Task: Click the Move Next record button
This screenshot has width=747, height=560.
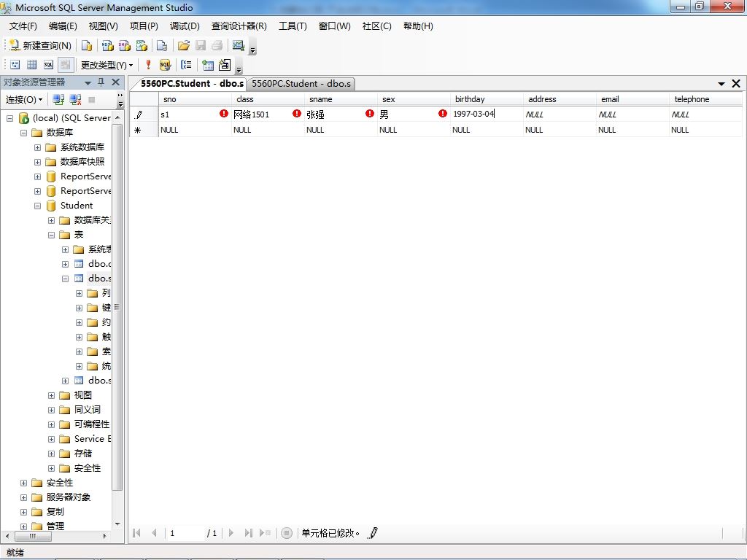Action: (x=231, y=533)
